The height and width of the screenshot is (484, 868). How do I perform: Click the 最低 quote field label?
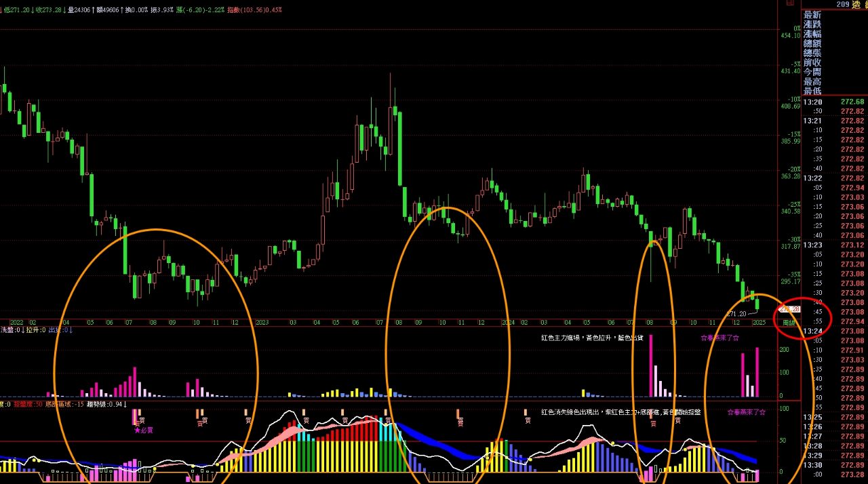point(812,91)
